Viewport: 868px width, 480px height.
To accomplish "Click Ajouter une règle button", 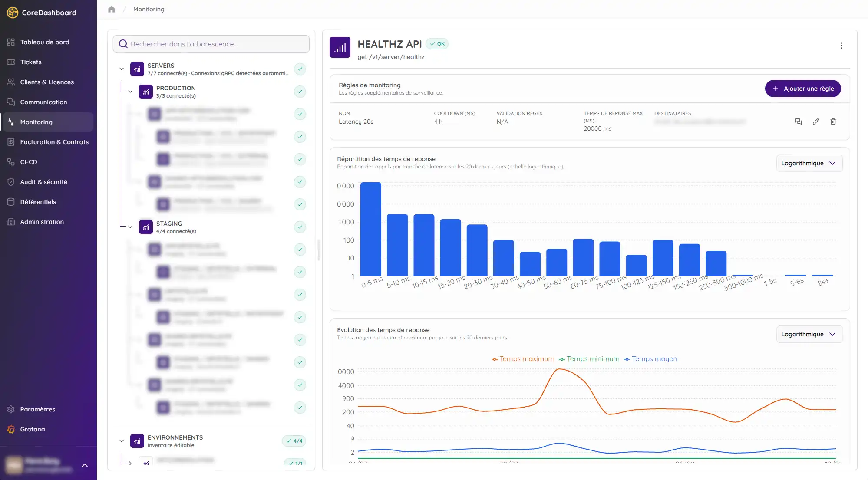I will [803, 89].
